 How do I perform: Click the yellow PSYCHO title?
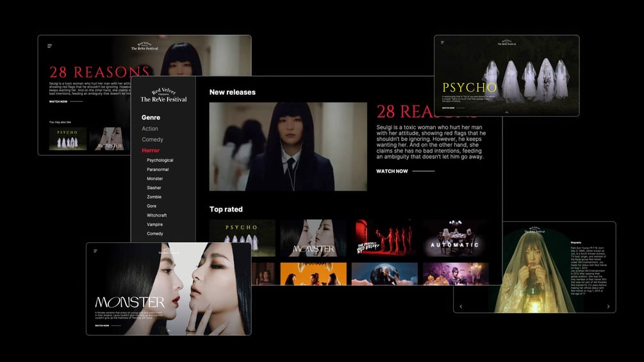coord(470,87)
